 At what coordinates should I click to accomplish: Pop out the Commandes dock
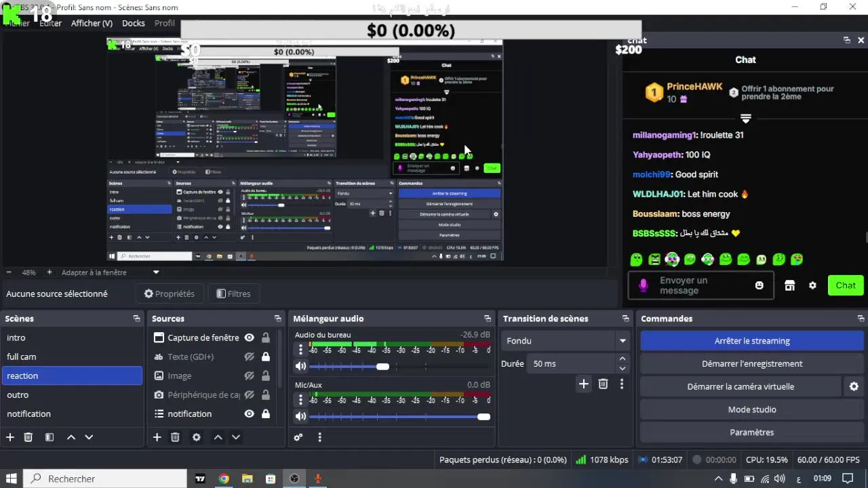861,319
